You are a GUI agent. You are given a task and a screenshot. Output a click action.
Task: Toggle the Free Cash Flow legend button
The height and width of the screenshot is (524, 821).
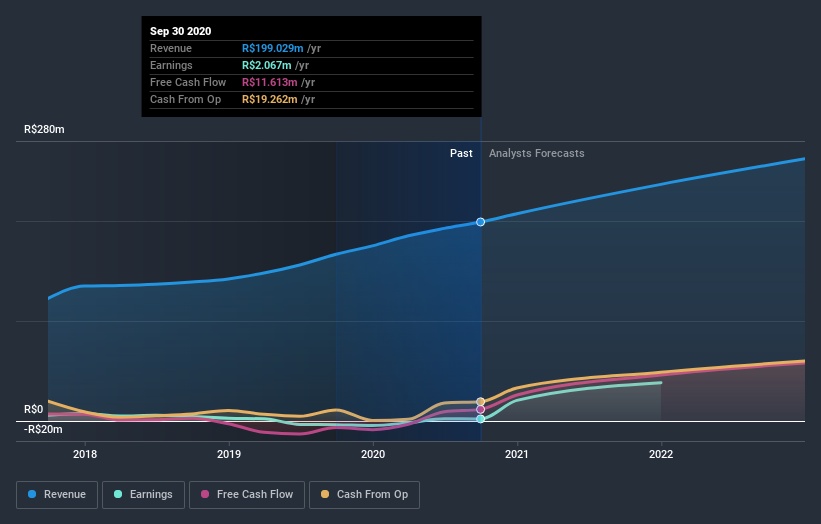click(247, 495)
